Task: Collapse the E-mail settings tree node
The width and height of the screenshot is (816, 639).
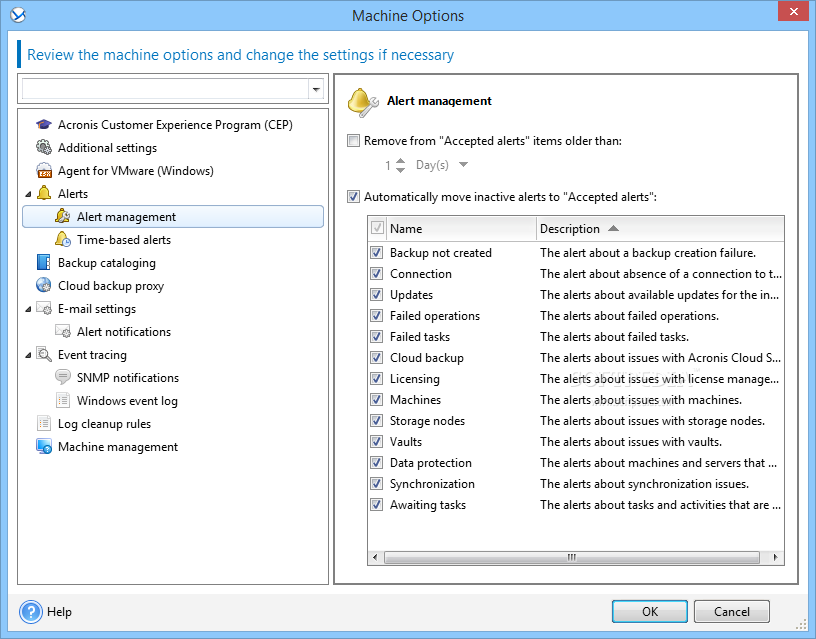Action: (28, 309)
